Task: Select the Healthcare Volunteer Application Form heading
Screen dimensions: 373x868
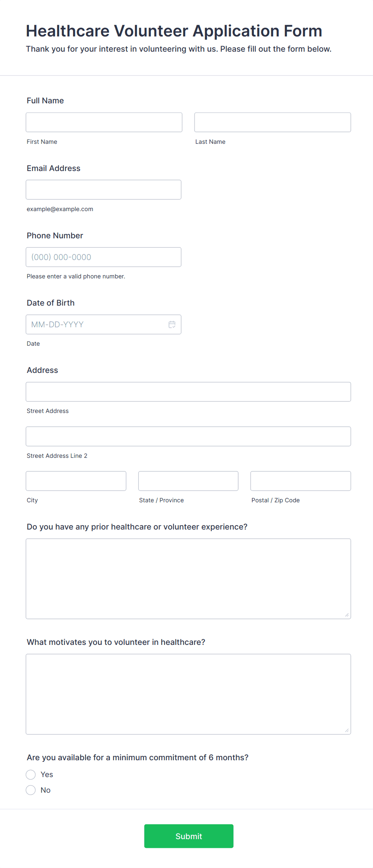Action: click(174, 31)
